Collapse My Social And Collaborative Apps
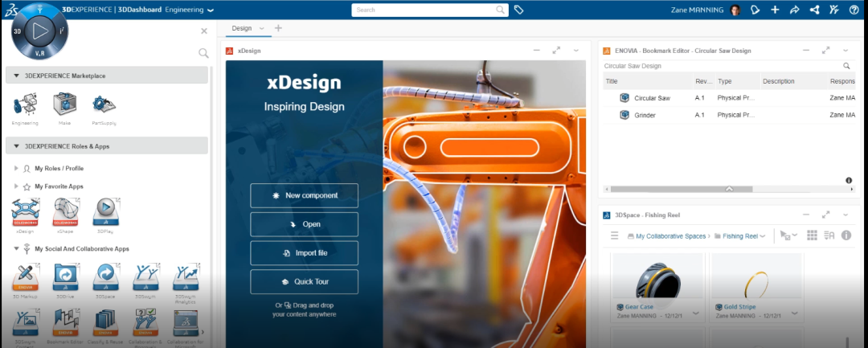The height and width of the screenshot is (348, 868). pos(17,248)
